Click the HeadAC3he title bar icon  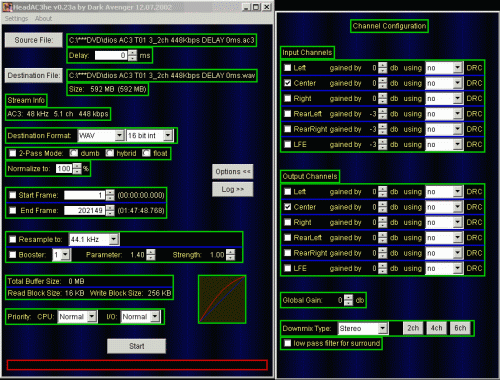[7, 7]
